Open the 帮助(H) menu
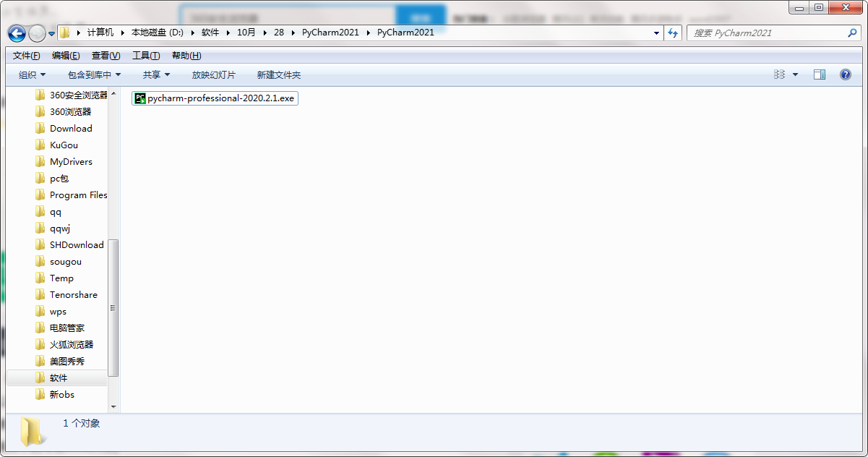Viewport: 868px width, 457px height. [186, 56]
